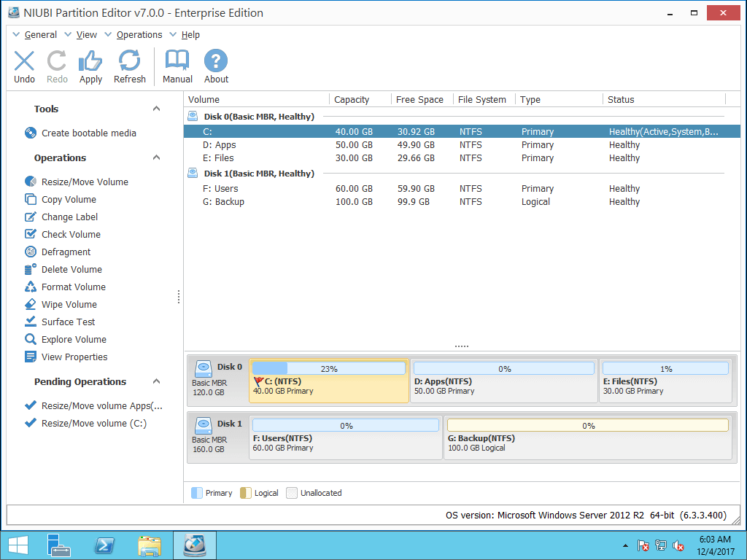Image resolution: width=747 pixels, height=560 pixels.
Task: Click the Undo toolbar icon
Action: (24, 61)
